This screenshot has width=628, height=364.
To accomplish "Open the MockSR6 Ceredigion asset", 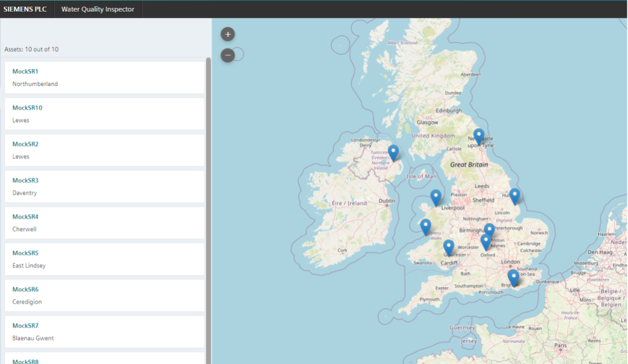I will coord(104,295).
